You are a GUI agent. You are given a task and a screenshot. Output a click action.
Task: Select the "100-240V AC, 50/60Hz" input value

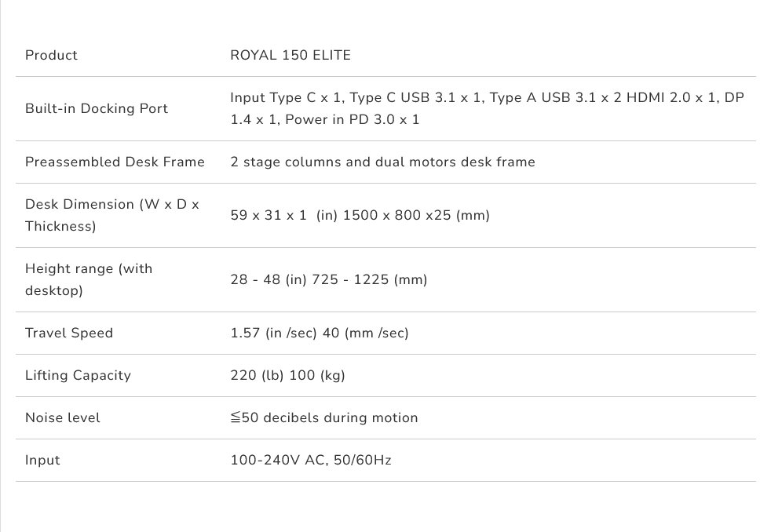click(311, 460)
